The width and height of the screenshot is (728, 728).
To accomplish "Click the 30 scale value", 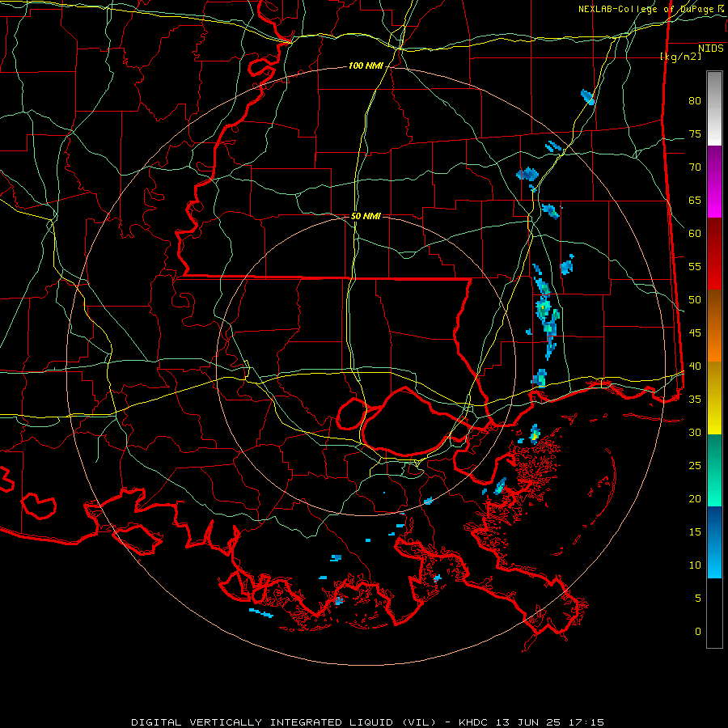I will click(x=695, y=433).
